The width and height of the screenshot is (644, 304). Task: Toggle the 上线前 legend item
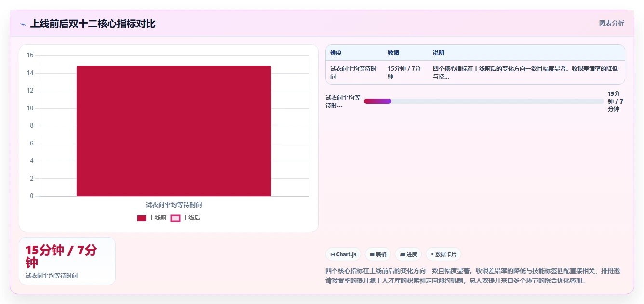coord(152,218)
